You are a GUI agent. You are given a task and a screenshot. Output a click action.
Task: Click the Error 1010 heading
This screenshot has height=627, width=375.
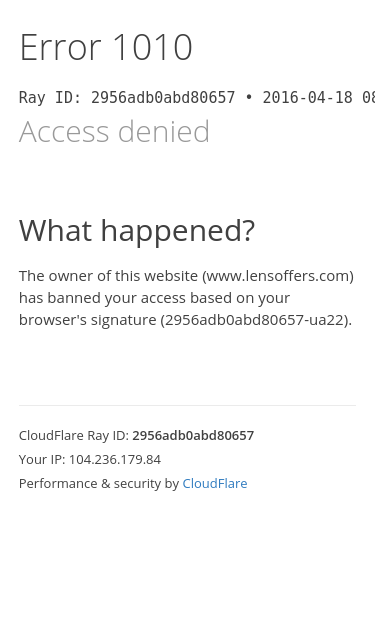point(106,48)
